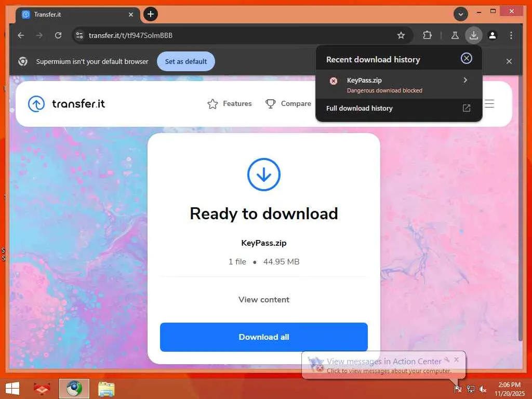Image resolution: width=532 pixels, height=399 pixels.
Task: Minimize the browser window
Action: point(478,12)
